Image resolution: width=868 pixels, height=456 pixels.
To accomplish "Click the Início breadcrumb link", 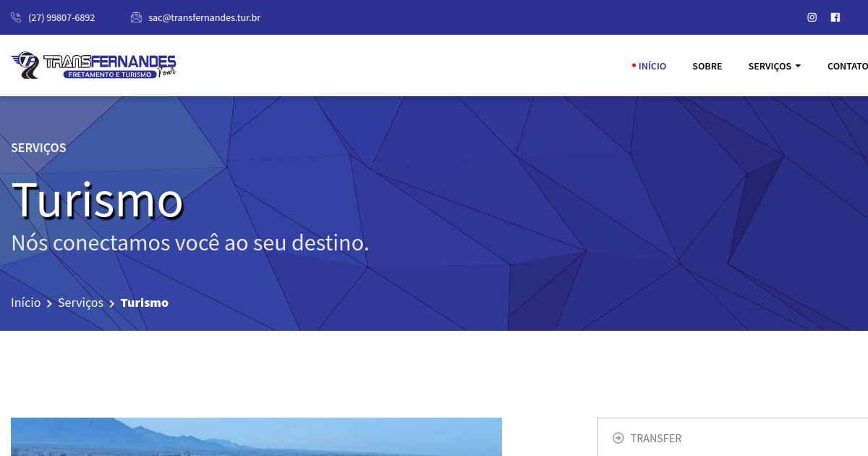I will [x=26, y=303].
